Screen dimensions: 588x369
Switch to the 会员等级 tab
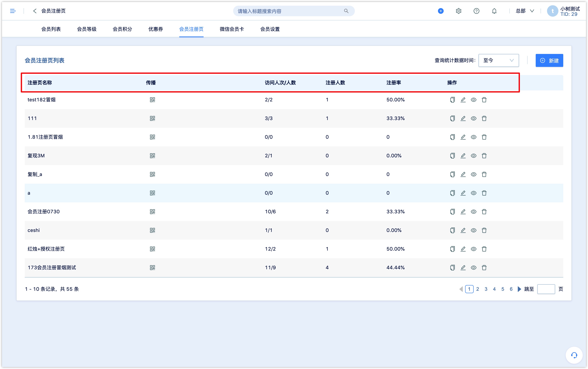[87, 29]
